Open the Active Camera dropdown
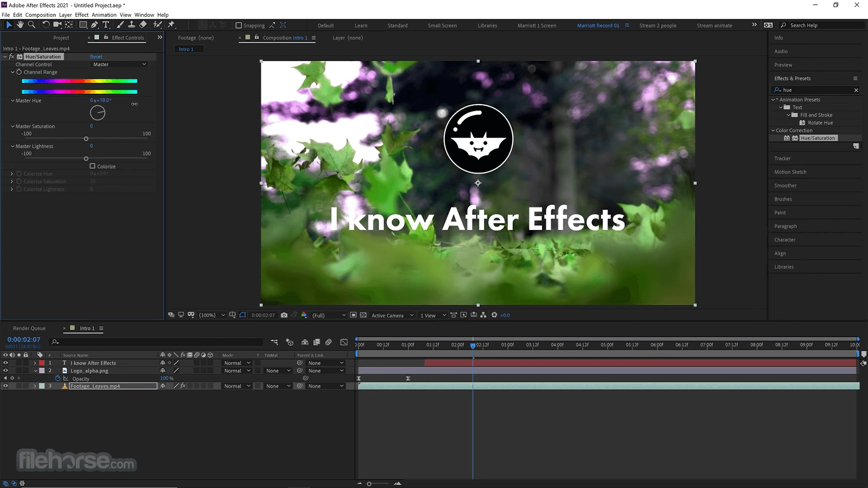The width and height of the screenshot is (868, 488). [392, 315]
